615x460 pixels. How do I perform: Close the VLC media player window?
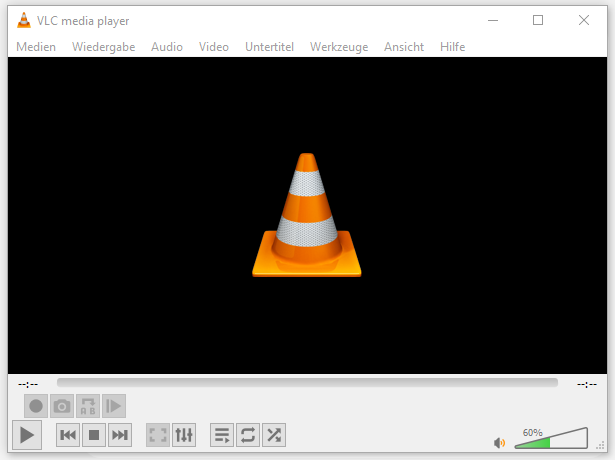click(x=584, y=20)
